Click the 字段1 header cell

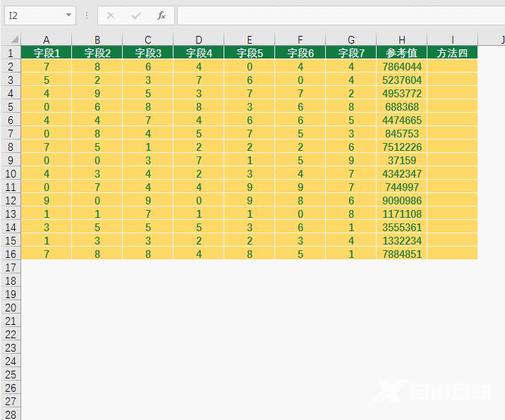pyautogui.click(x=46, y=53)
